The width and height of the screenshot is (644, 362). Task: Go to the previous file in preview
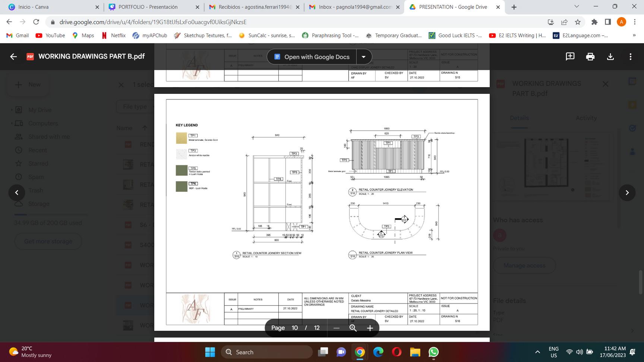coord(17,193)
